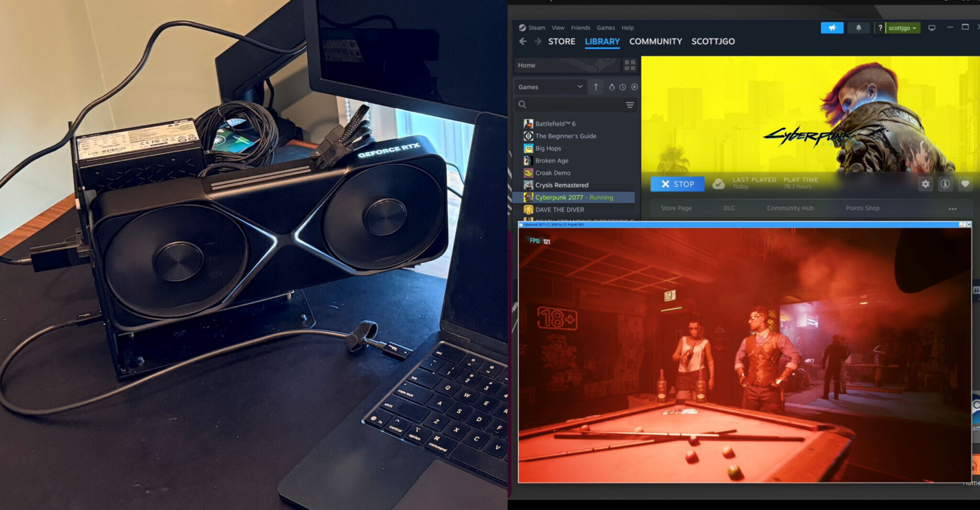This screenshot has height=510, width=980.
Task: Select Cyberpunk 2077 - Running entry
Action: [574, 197]
